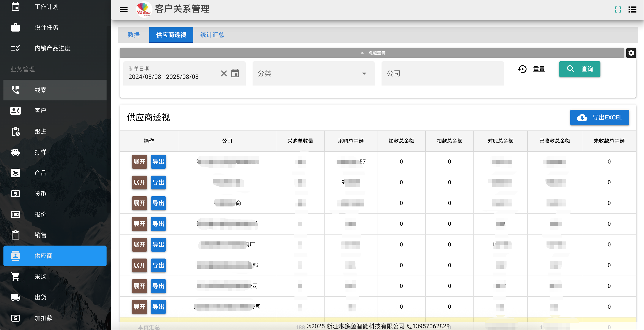This screenshot has width=644, height=330.
Task: Export second supplier row with 导出
Action: point(158,182)
